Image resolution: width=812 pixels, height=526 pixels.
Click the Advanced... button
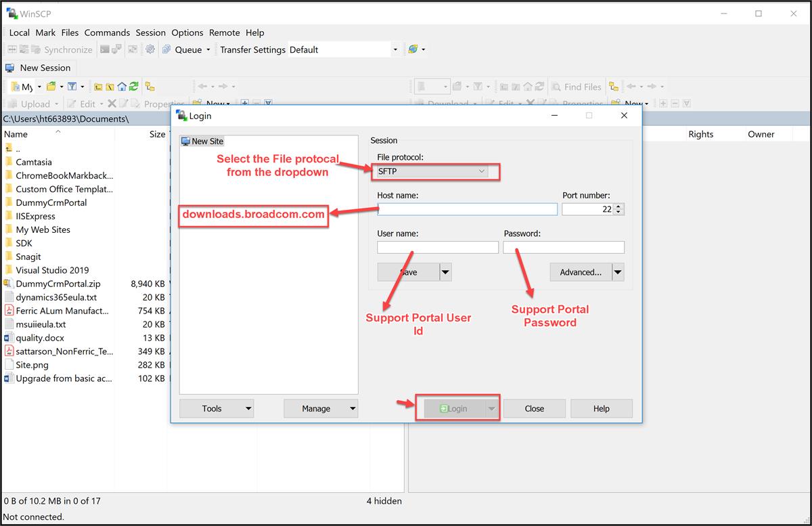click(581, 272)
